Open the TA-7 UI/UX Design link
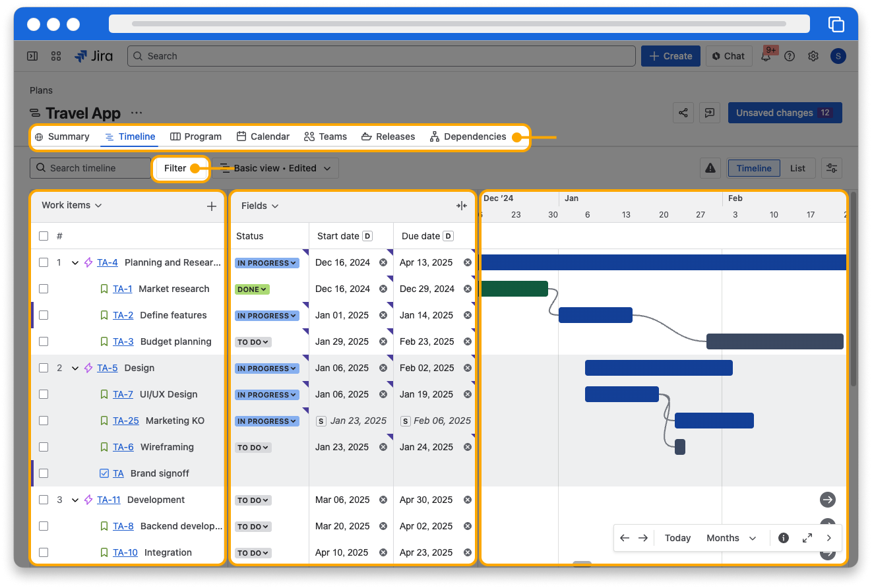 [123, 394]
